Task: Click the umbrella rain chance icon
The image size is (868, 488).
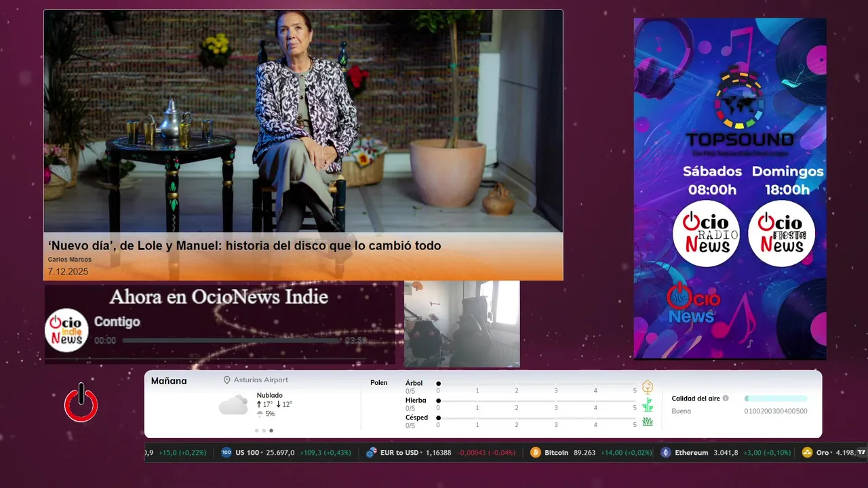Action: (x=260, y=414)
